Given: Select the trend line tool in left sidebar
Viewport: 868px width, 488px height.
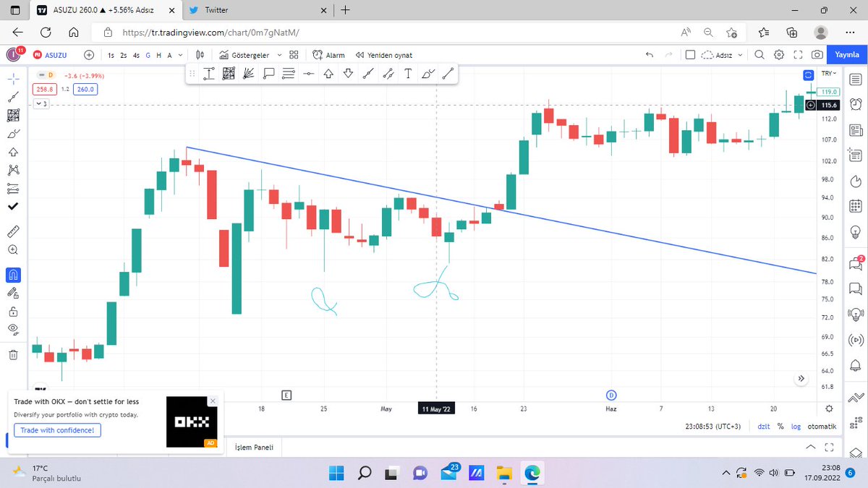Looking at the screenshot, I should [x=13, y=96].
